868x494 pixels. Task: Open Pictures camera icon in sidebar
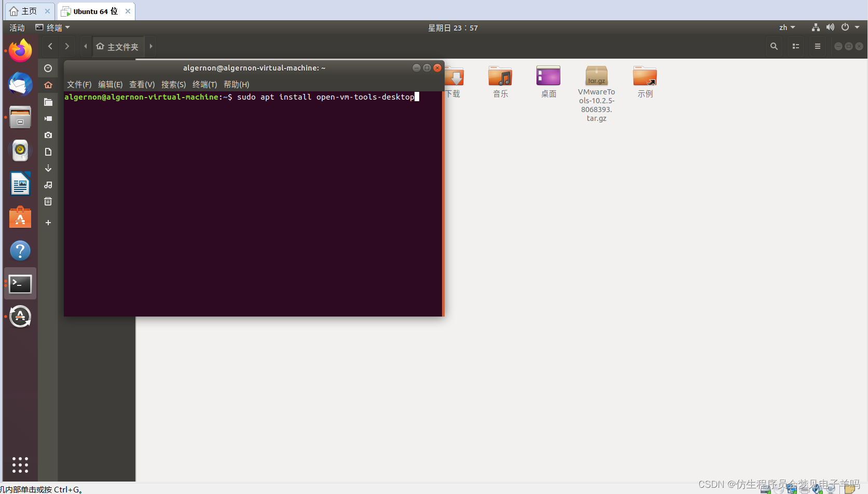click(48, 135)
